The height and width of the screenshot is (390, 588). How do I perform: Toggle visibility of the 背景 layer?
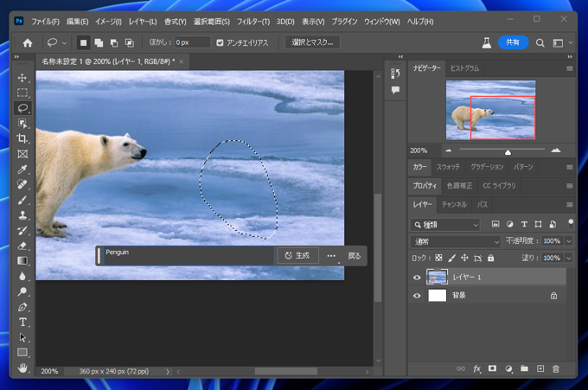click(x=417, y=296)
